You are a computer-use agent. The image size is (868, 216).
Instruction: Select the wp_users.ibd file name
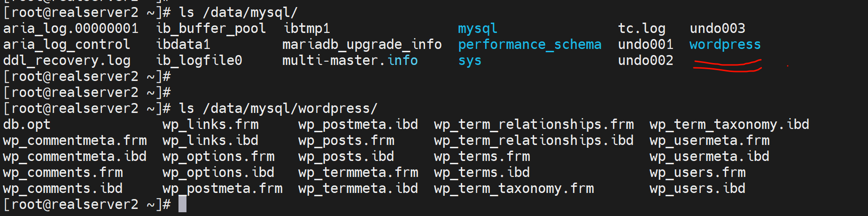[697, 189]
